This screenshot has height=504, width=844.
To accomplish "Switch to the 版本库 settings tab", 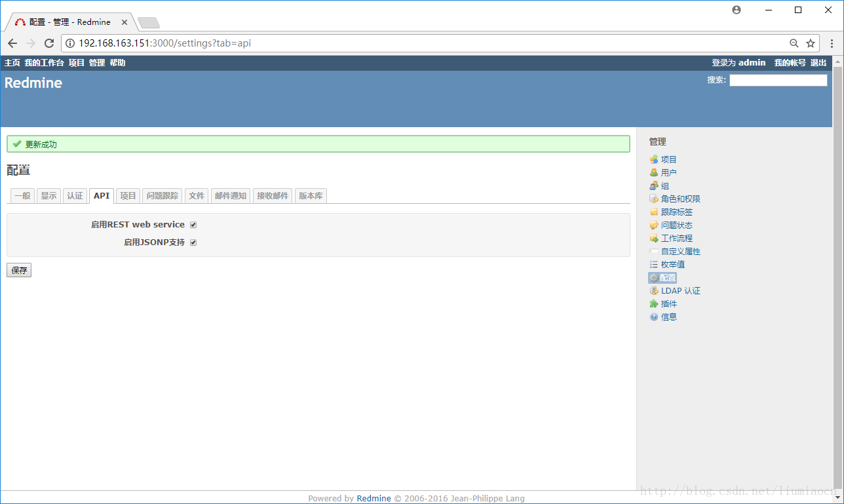I will pos(311,196).
